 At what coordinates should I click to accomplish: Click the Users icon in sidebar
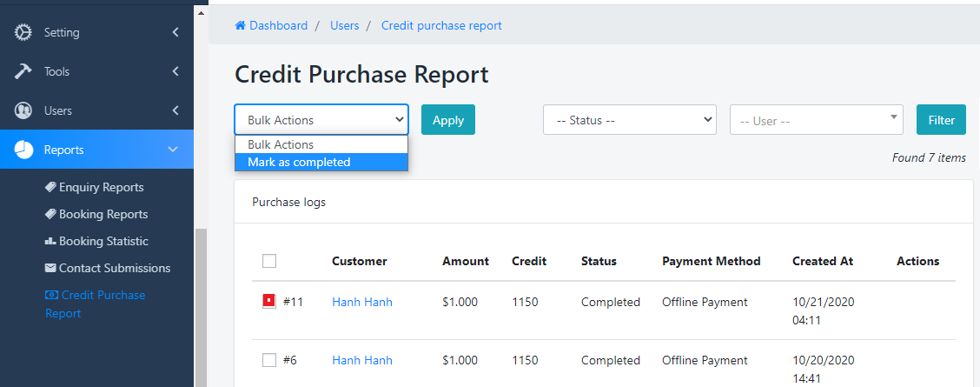click(x=23, y=110)
